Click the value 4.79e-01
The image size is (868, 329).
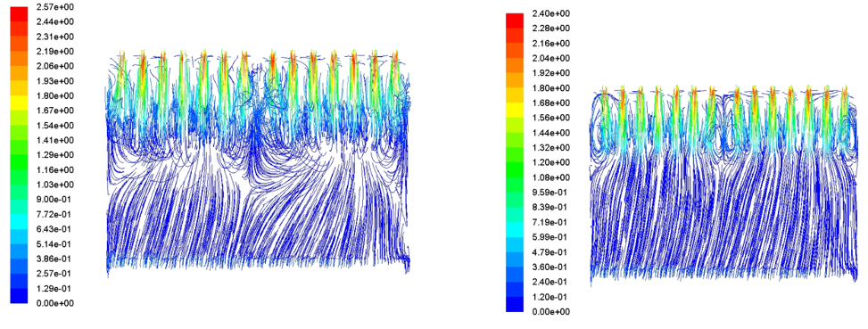550,252
